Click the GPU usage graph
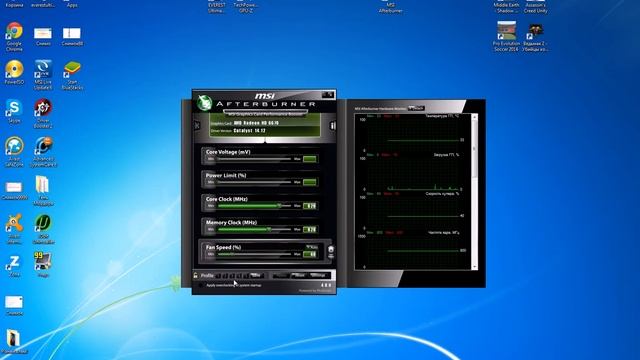Screen dimensions: 640x360 click(x=414, y=172)
